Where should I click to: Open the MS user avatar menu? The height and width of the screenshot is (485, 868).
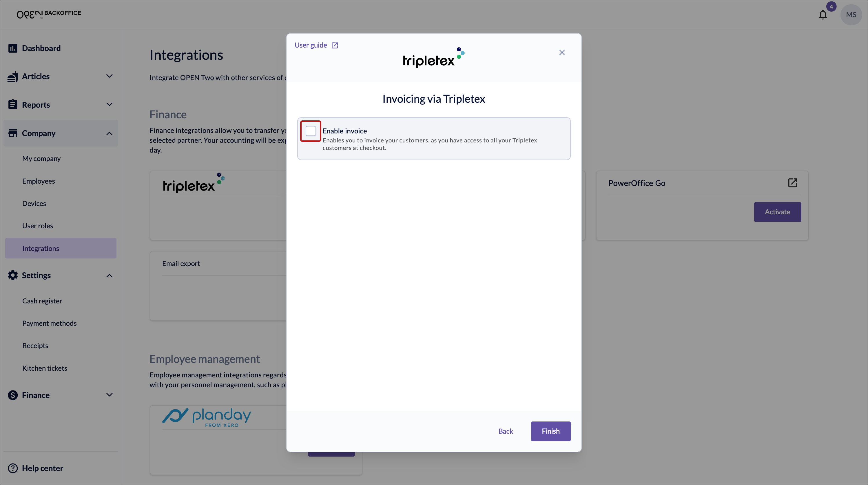tap(851, 15)
